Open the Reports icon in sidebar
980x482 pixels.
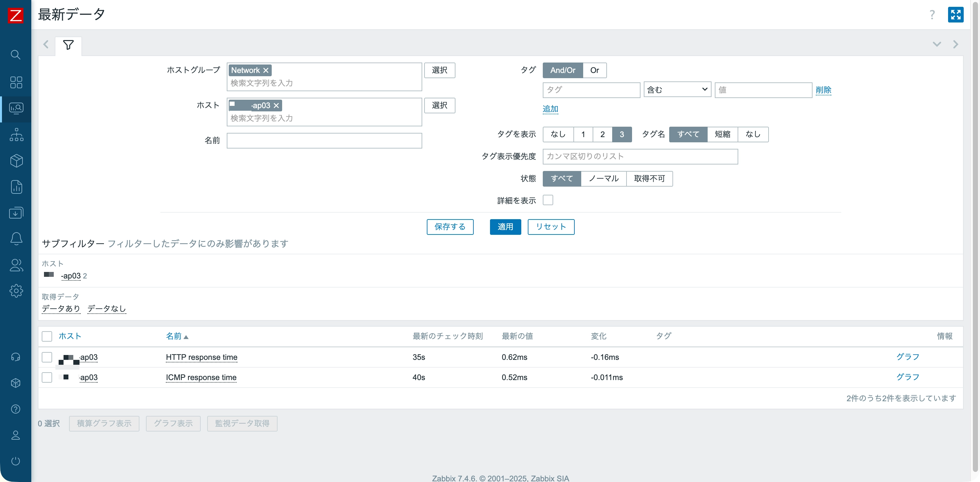click(16, 187)
